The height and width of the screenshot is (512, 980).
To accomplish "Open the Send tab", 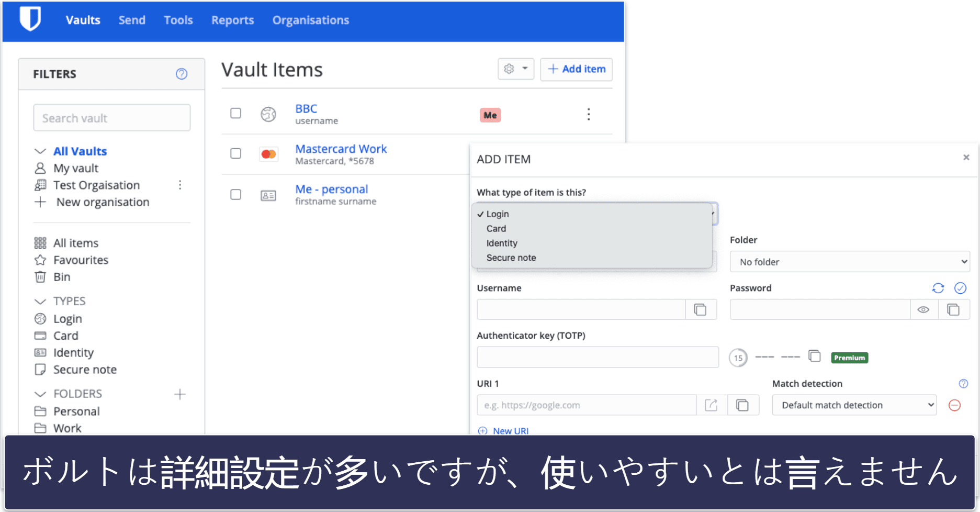I will (132, 20).
